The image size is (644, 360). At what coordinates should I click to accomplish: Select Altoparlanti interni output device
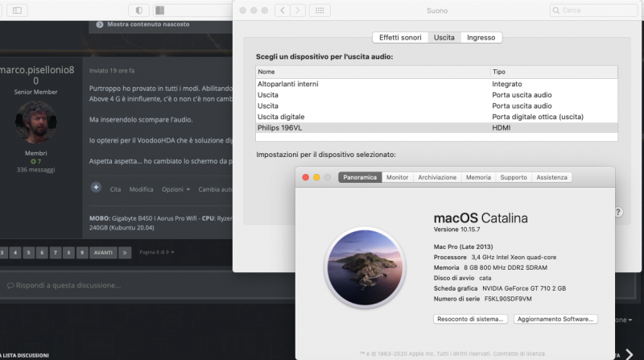[286, 84]
